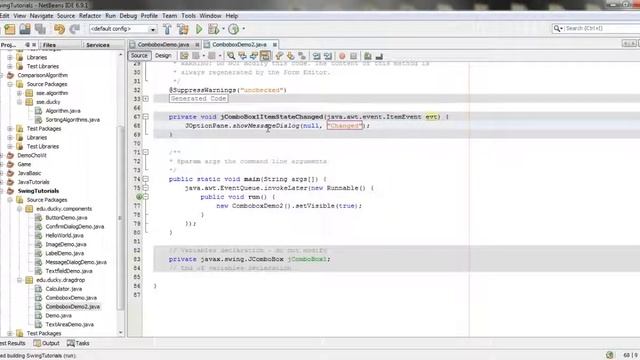Open the Help menu
Viewport: 640px width, 360px height.
point(232,16)
